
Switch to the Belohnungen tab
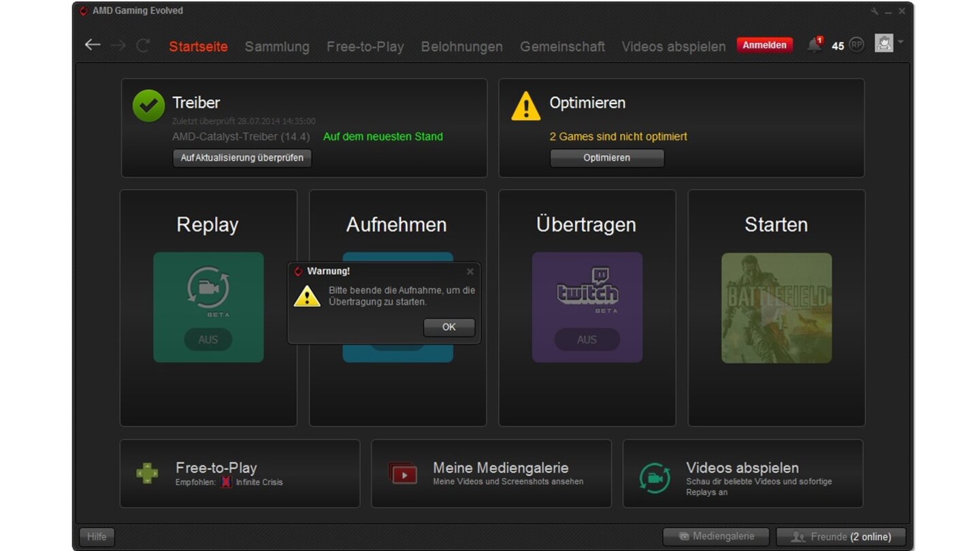461,46
